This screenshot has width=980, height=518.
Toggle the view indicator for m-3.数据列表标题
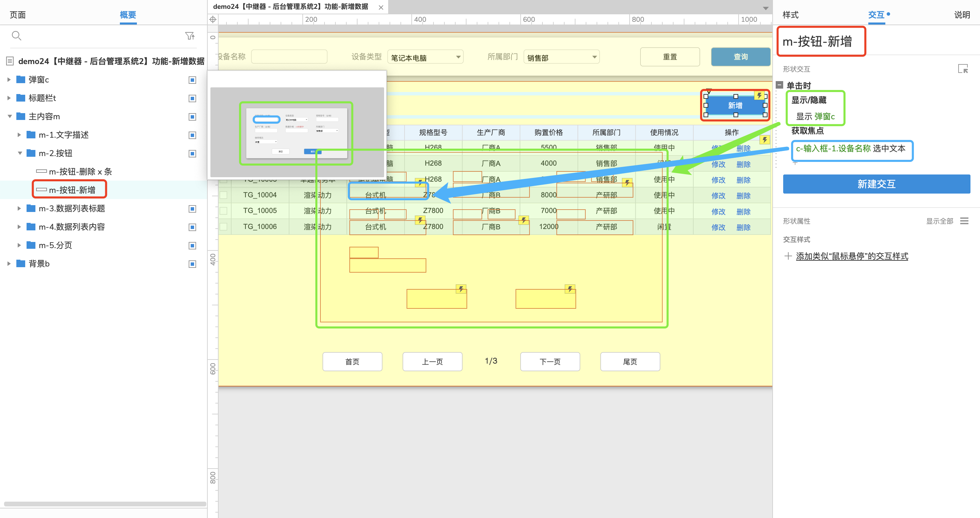coord(192,209)
